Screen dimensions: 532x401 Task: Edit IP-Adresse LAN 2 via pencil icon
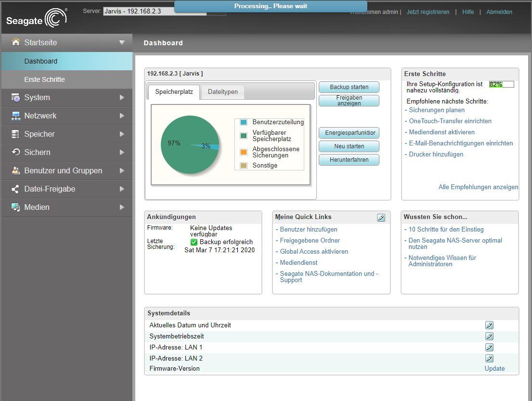coord(489,358)
